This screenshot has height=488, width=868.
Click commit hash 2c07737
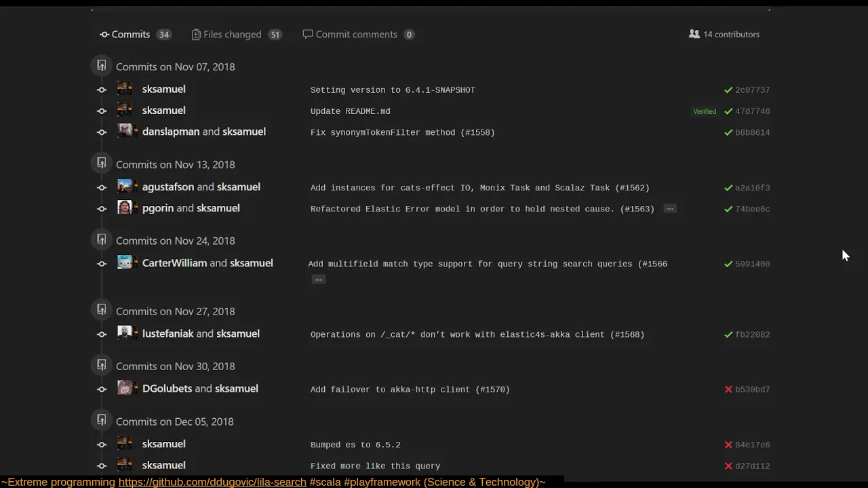[753, 90]
